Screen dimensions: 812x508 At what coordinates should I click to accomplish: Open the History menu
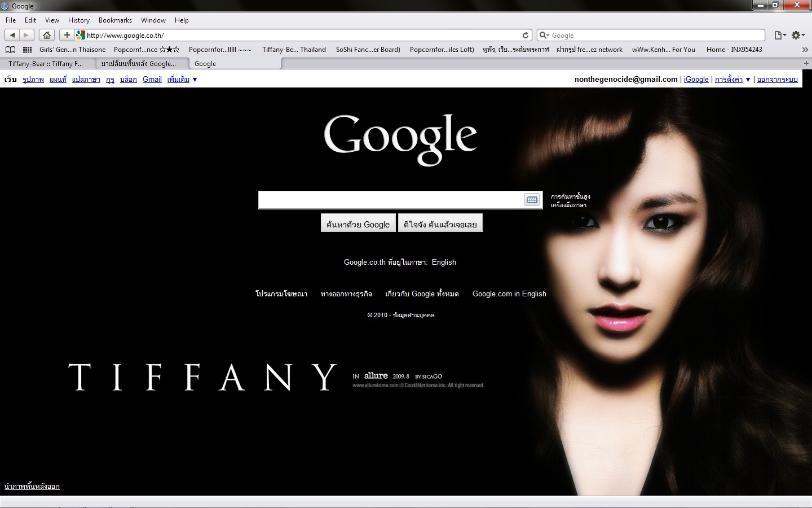(79, 20)
